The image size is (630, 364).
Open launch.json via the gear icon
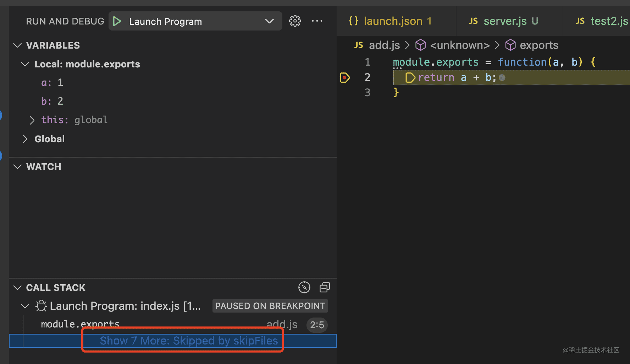pyautogui.click(x=295, y=21)
